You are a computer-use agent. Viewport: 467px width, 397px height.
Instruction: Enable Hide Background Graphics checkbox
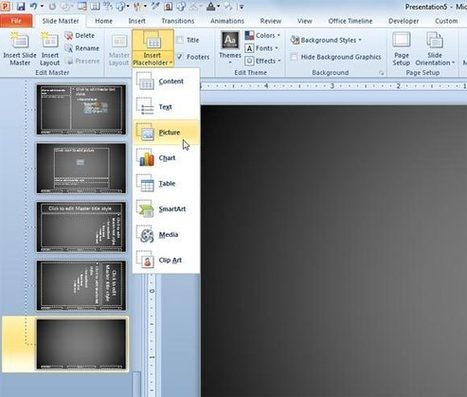pos(294,57)
